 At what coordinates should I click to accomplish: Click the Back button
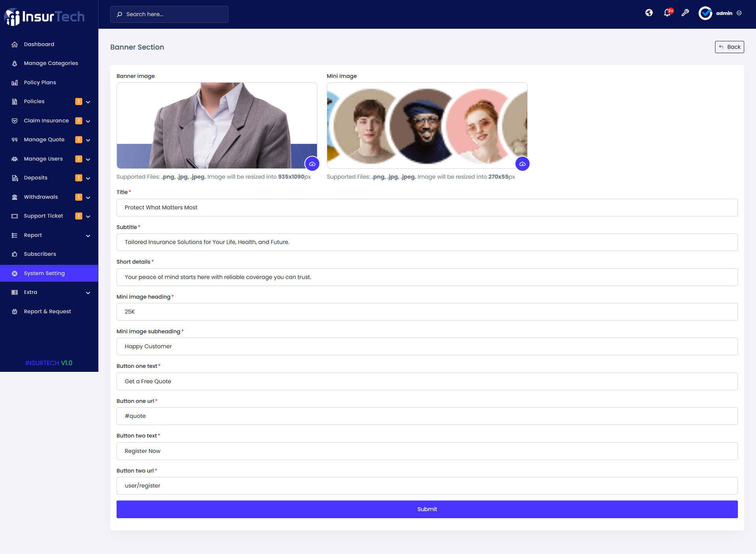pos(729,47)
